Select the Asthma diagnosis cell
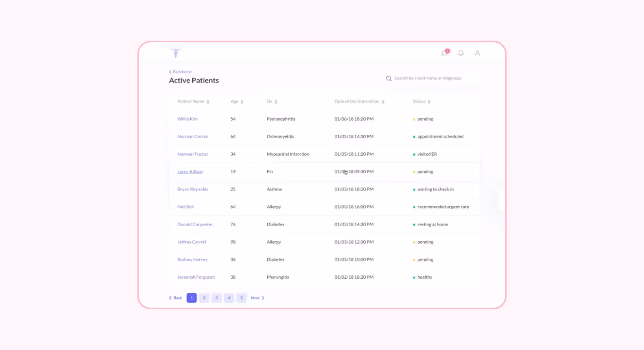644x350 pixels. click(x=274, y=189)
